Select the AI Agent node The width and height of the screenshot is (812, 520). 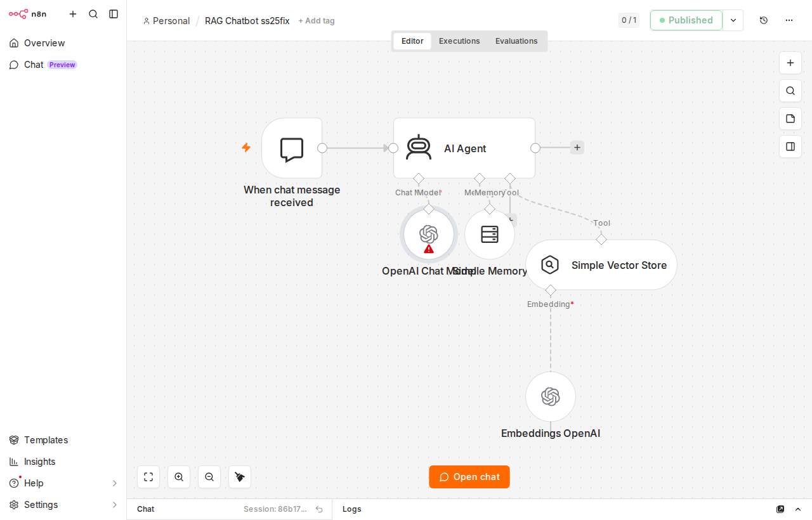pos(464,148)
